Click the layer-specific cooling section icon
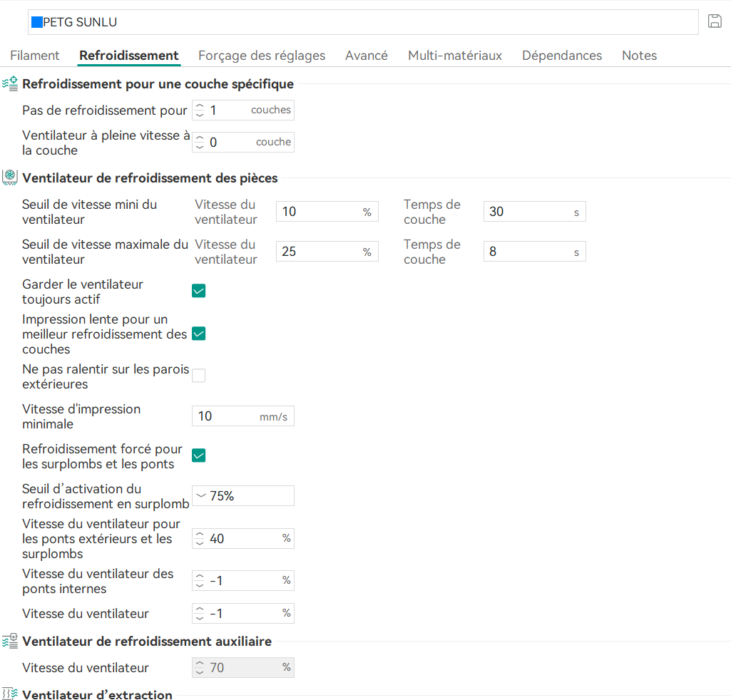 [x=10, y=84]
